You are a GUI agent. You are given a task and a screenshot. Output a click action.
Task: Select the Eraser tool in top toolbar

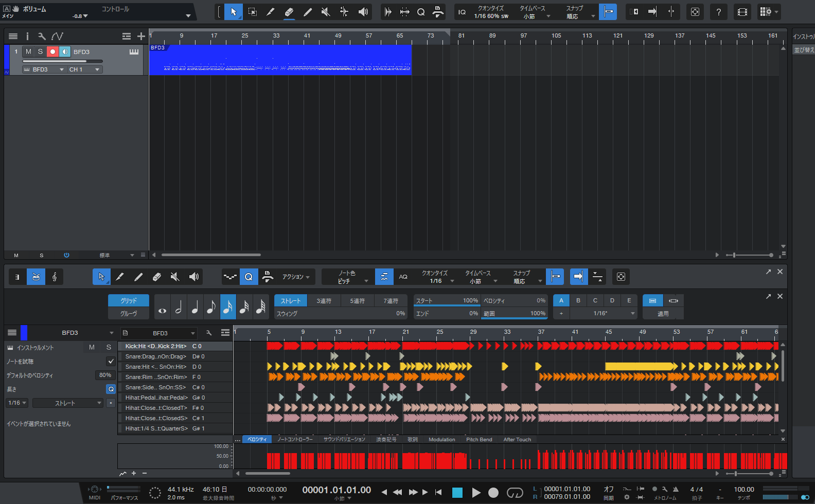tap(289, 12)
